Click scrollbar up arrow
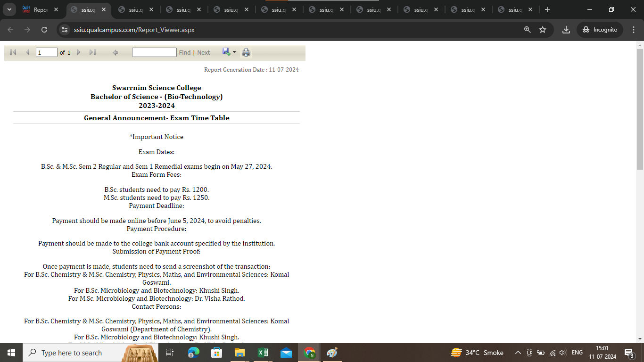644x362 pixels. pos(640,45)
